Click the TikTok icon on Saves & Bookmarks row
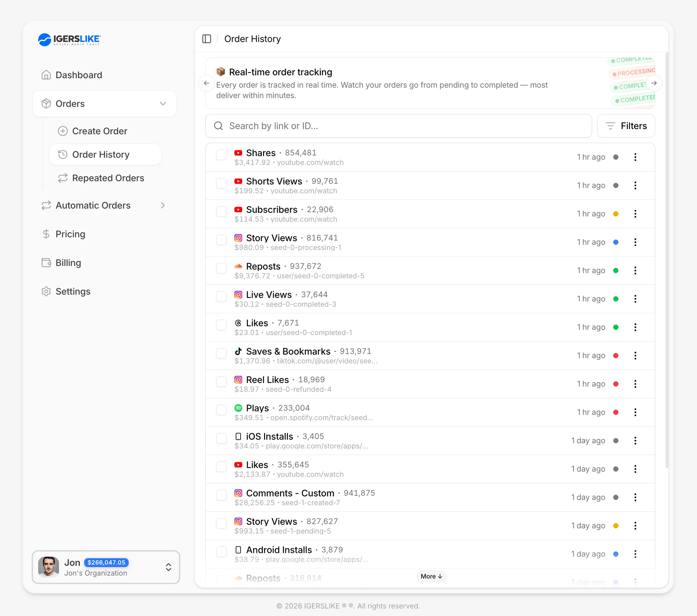 tap(238, 351)
